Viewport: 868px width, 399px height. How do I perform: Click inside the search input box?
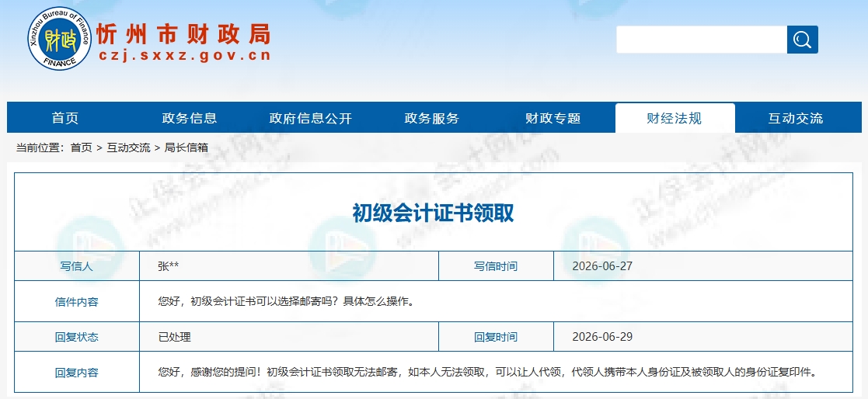[x=702, y=40]
